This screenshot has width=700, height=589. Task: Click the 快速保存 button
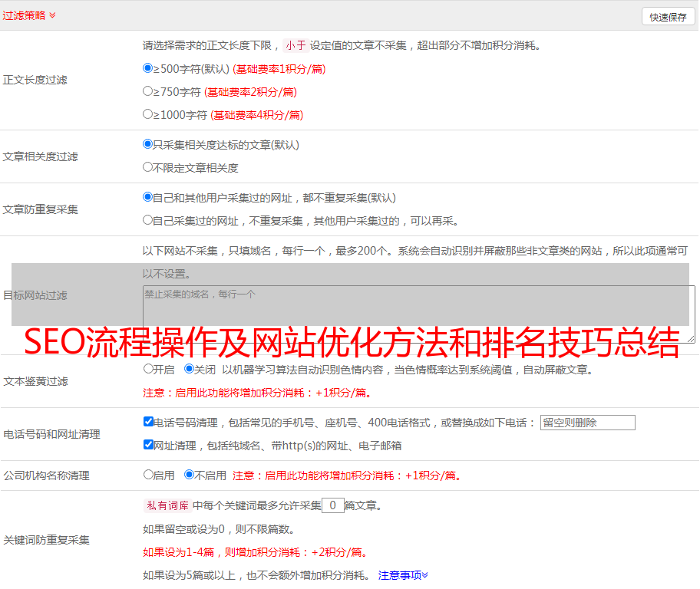[669, 17]
